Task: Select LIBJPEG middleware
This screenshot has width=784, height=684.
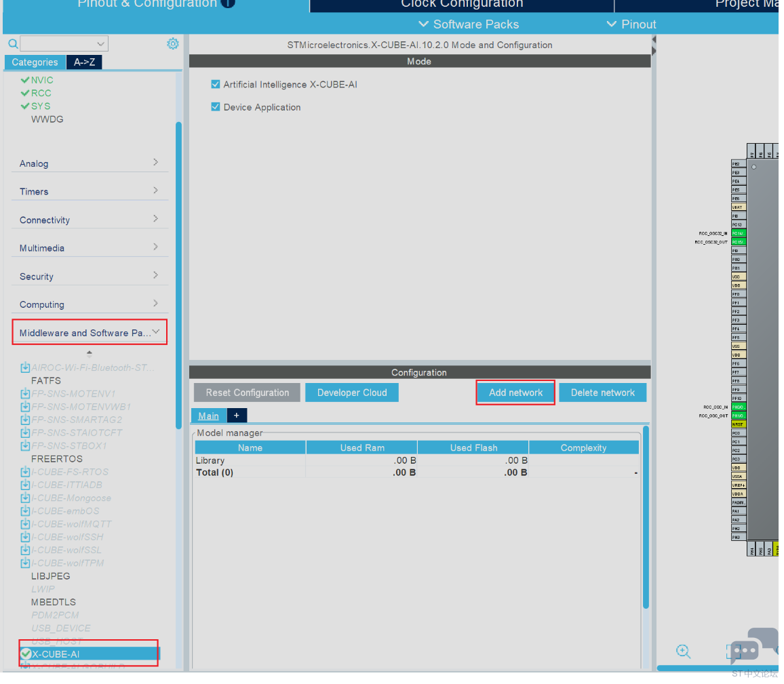Action: [50, 576]
